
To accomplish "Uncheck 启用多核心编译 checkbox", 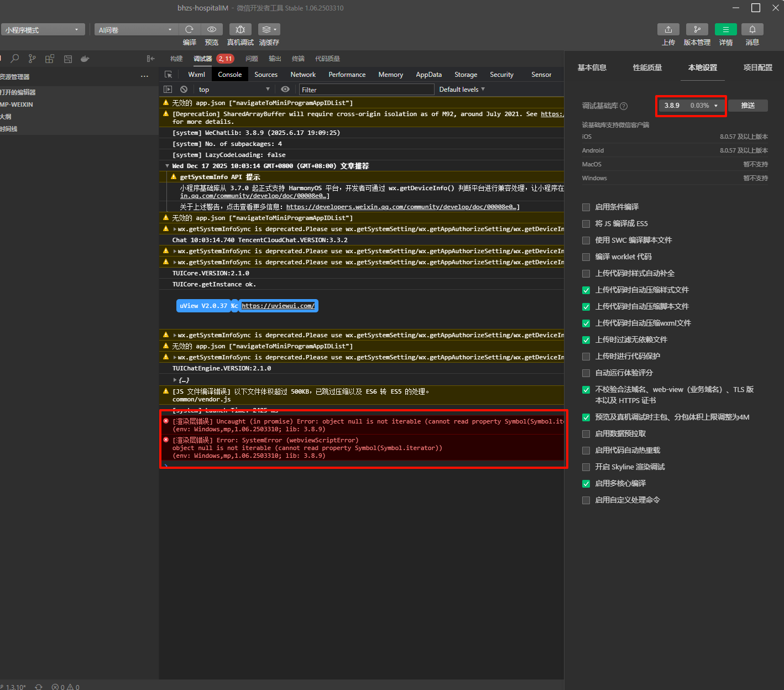I will pos(586,484).
